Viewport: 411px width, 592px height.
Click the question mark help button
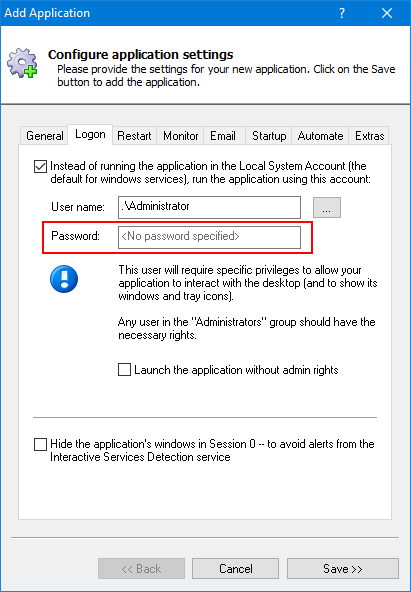pos(342,13)
